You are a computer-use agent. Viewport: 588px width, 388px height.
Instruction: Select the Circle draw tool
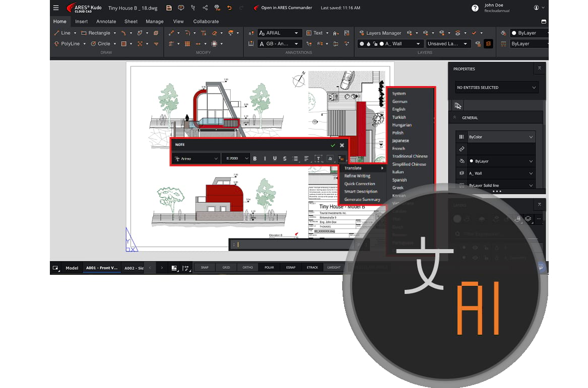tap(100, 43)
